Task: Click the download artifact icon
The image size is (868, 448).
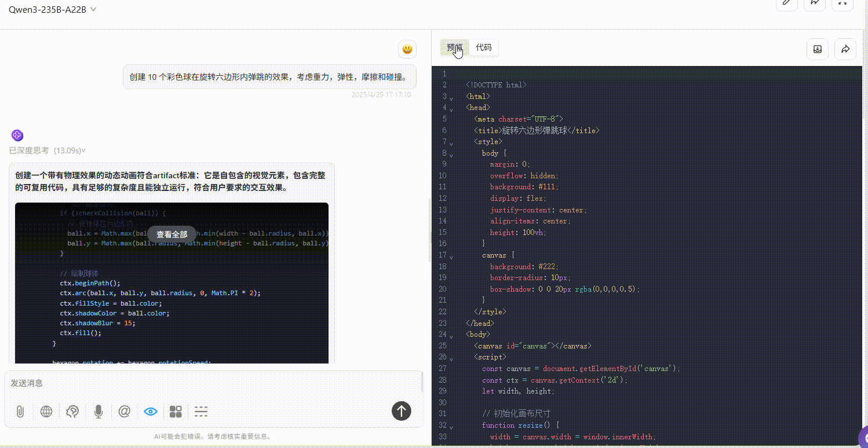Action: tap(818, 49)
